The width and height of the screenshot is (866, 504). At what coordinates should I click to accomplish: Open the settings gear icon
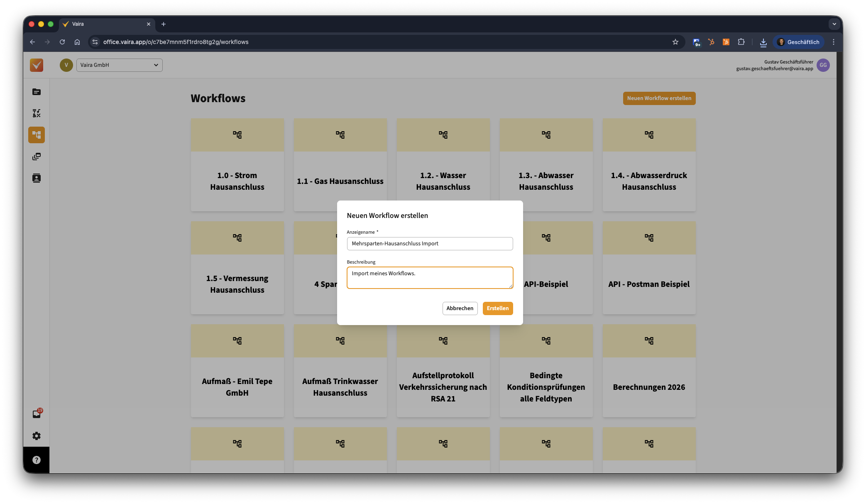[x=37, y=436]
